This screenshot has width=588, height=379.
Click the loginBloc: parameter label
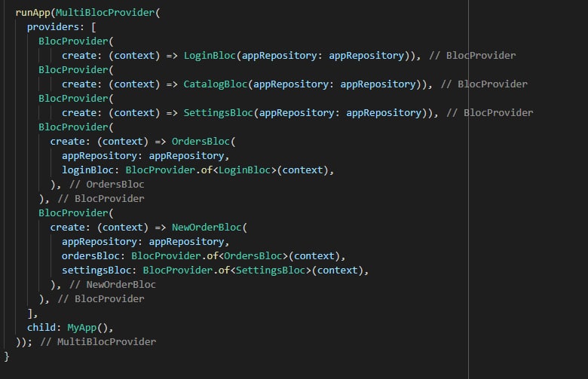(90, 170)
